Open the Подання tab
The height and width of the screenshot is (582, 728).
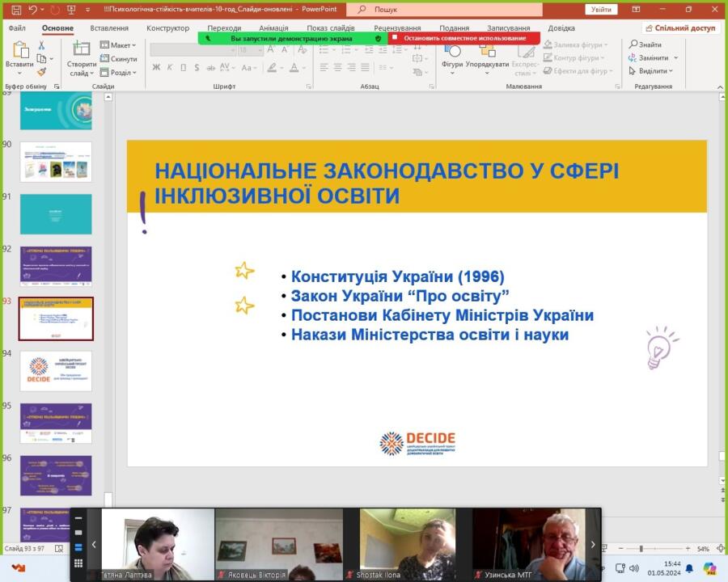pos(454,27)
